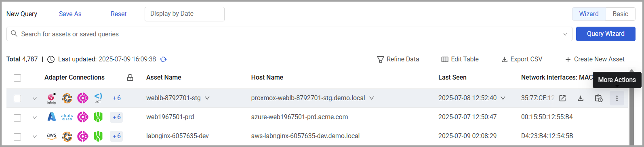Click the Cisco adapter icon for web1967501-prd
The height and width of the screenshot is (147, 644).
coord(67,117)
